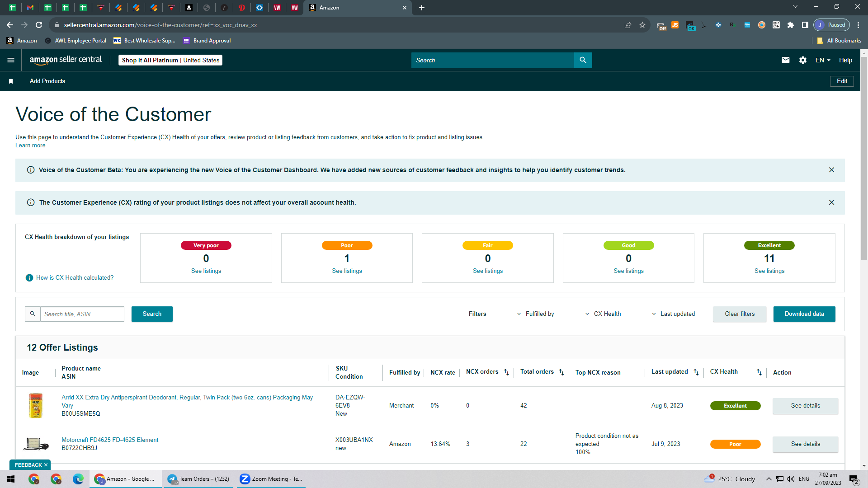This screenshot has height=488, width=868.
Task: Open Best Wholesale Sup... bookmark
Action: (144, 41)
